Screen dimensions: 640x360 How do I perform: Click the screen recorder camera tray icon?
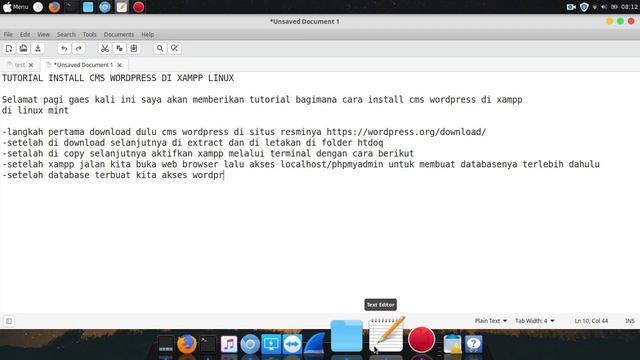click(571, 7)
